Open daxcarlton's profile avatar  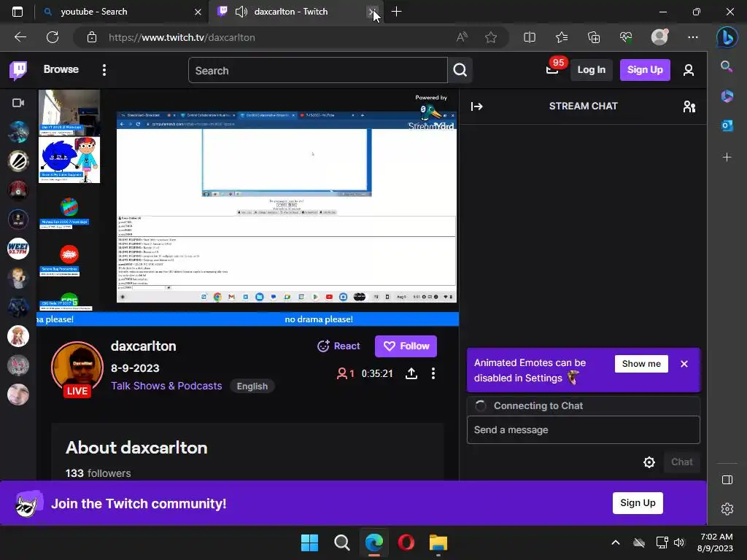click(77, 367)
